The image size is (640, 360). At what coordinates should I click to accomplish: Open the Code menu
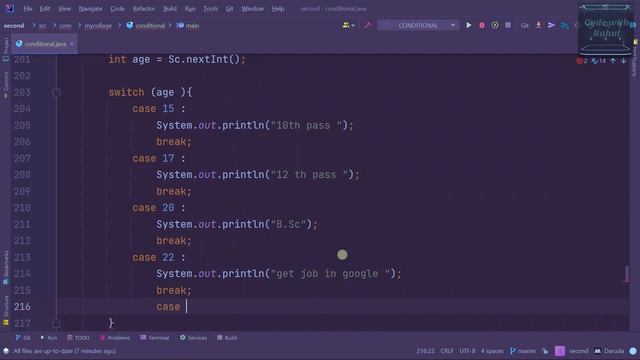click(x=117, y=9)
